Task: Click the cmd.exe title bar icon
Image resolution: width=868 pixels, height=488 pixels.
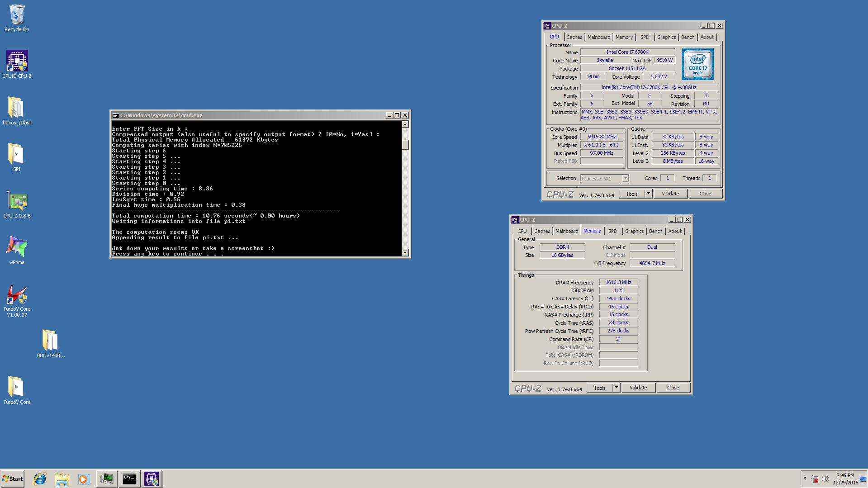Action: 115,115
